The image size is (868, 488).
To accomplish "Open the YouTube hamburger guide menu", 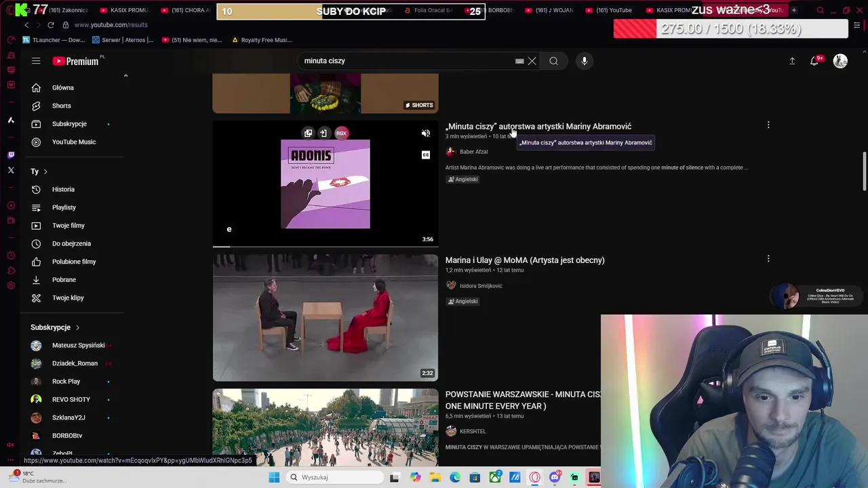I will pos(36,61).
